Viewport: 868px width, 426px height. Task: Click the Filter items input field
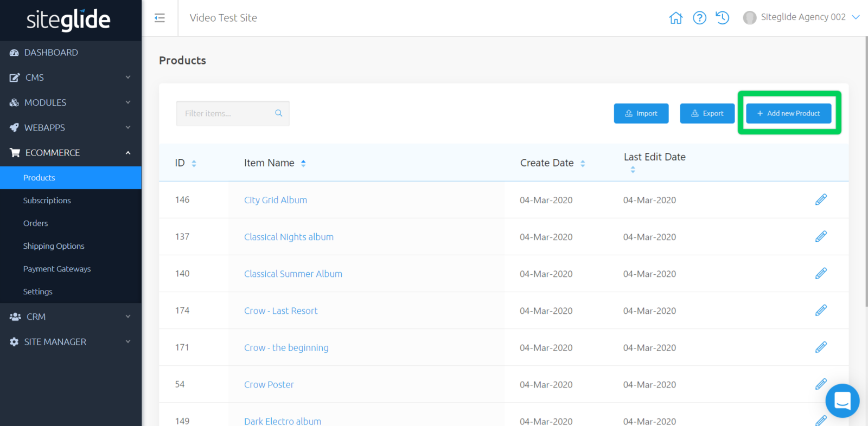click(225, 113)
